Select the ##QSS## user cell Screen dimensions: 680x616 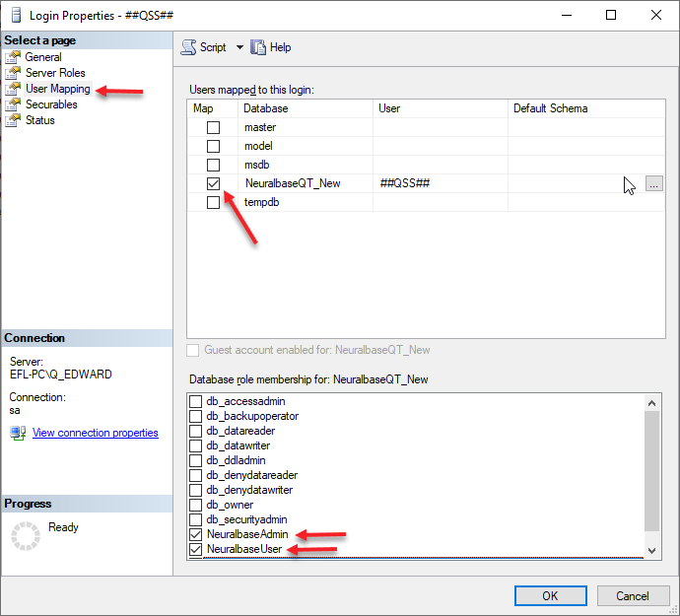[x=441, y=183]
